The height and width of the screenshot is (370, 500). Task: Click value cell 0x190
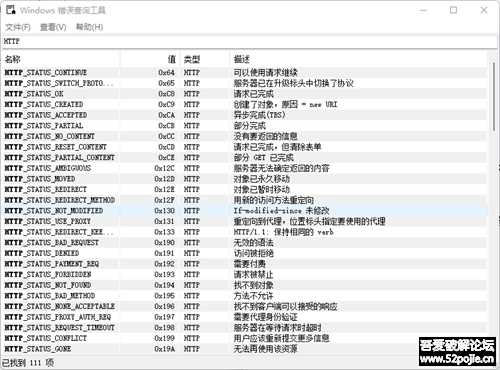[164, 243]
